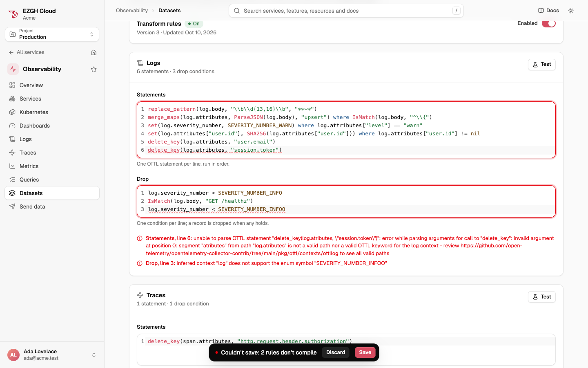Click the Logs sidebar icon
The height and width of the screenshot is (368, 588).
[12, 139]
